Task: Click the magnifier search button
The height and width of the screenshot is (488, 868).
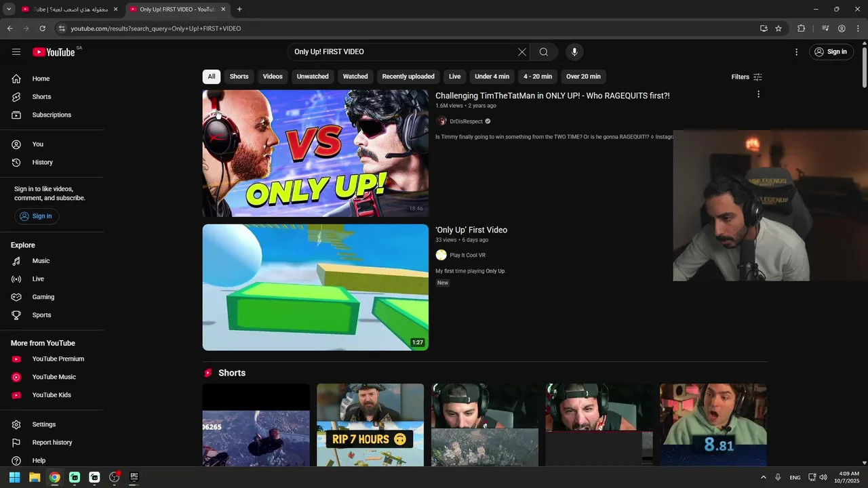Action: (x=544, y=52)
